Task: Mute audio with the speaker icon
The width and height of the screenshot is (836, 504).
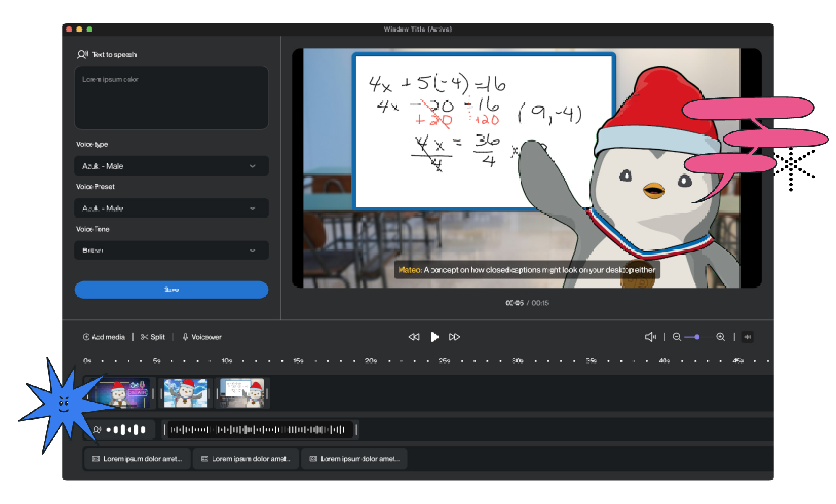Action: pyautogui.click(x=649, y=337)
